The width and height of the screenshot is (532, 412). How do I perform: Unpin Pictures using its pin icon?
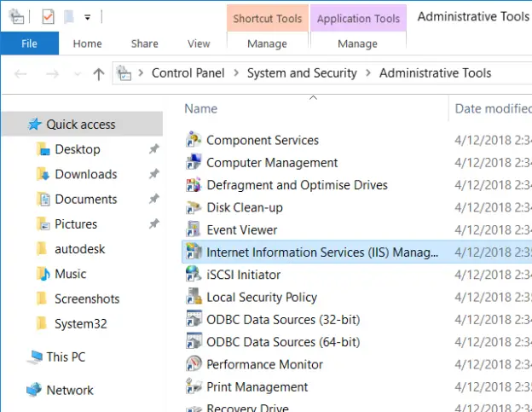tap(154, 223)
